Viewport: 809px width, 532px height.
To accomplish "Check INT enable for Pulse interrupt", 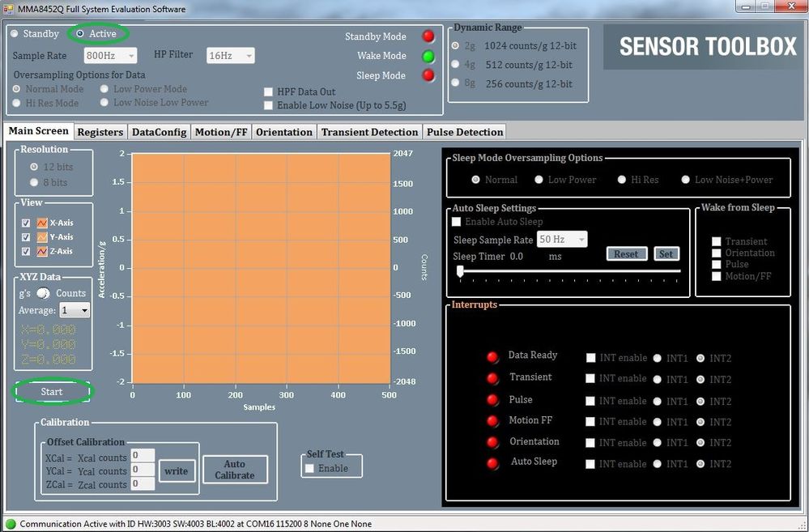I will [x=590, y=401].
